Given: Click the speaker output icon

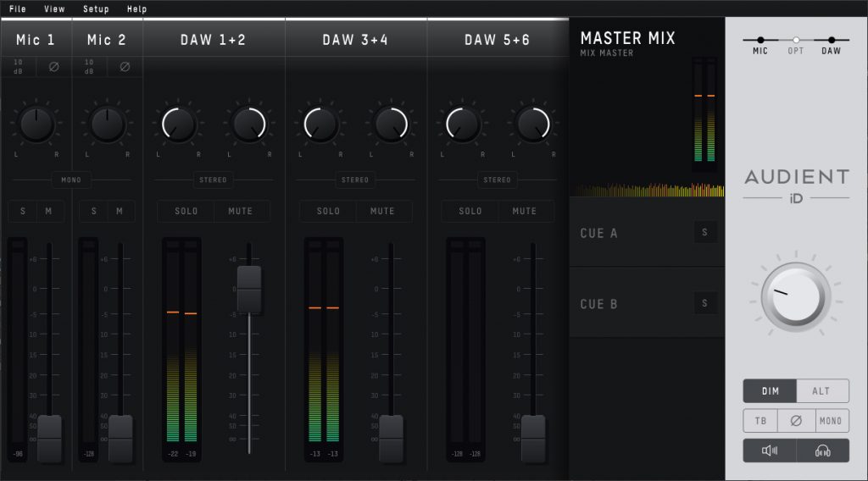Looking at the screenshot, I should point(770,451).
